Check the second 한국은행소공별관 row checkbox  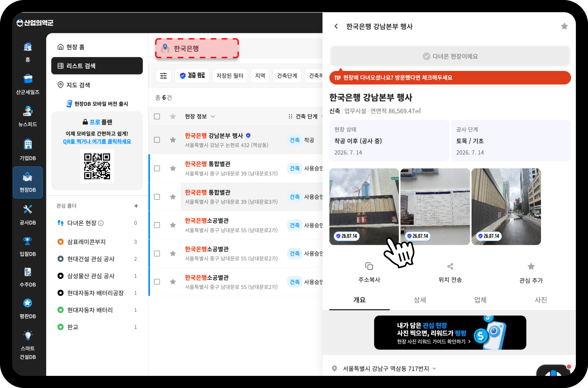click(157, 253)
